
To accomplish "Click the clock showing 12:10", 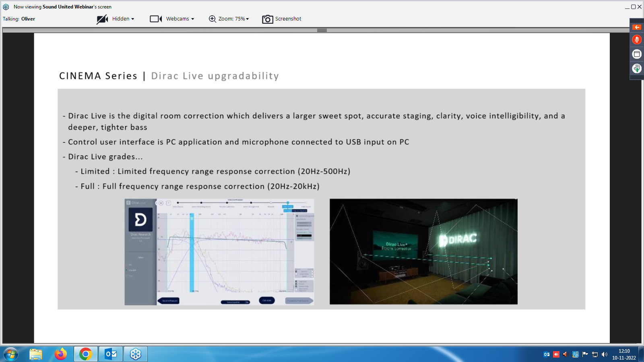I will click(x=624, y=354).
